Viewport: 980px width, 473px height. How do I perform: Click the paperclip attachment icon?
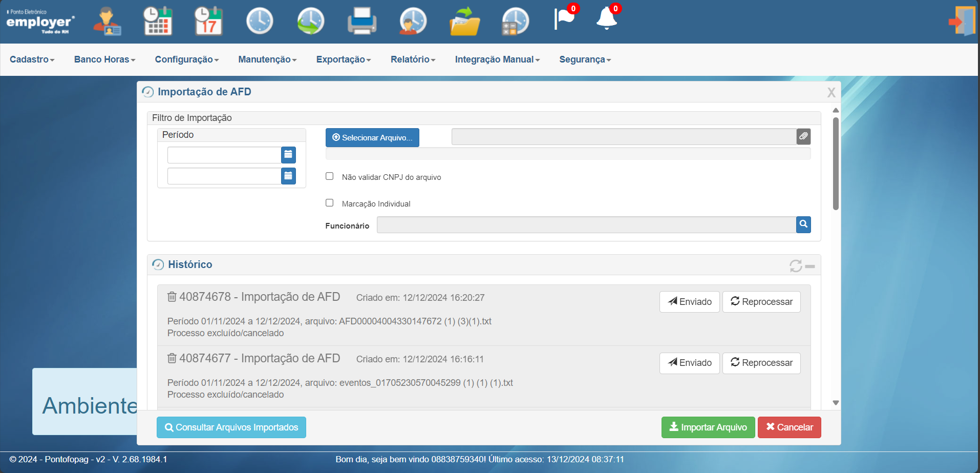(x=803, y=136)
